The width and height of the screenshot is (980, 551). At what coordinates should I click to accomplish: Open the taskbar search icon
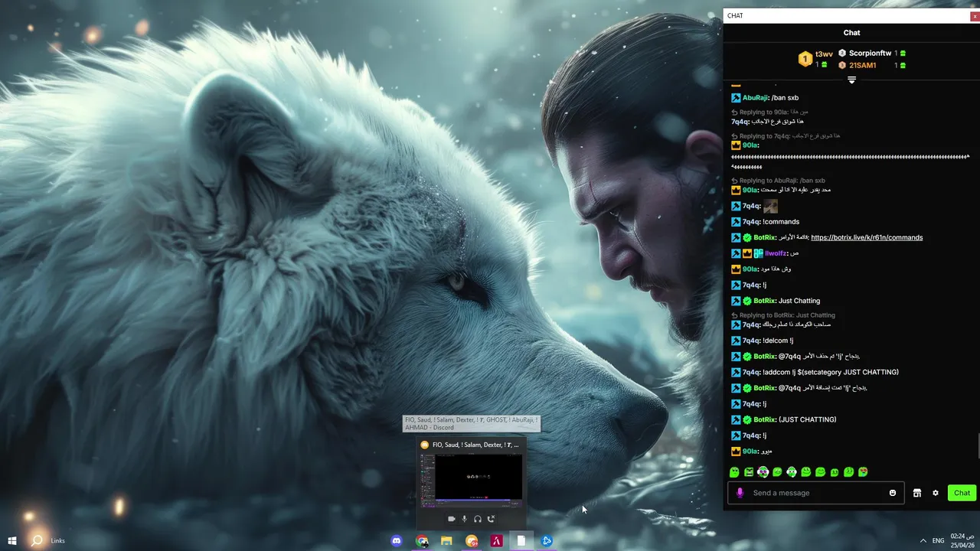pyautogui.click(x=37, y=540)
